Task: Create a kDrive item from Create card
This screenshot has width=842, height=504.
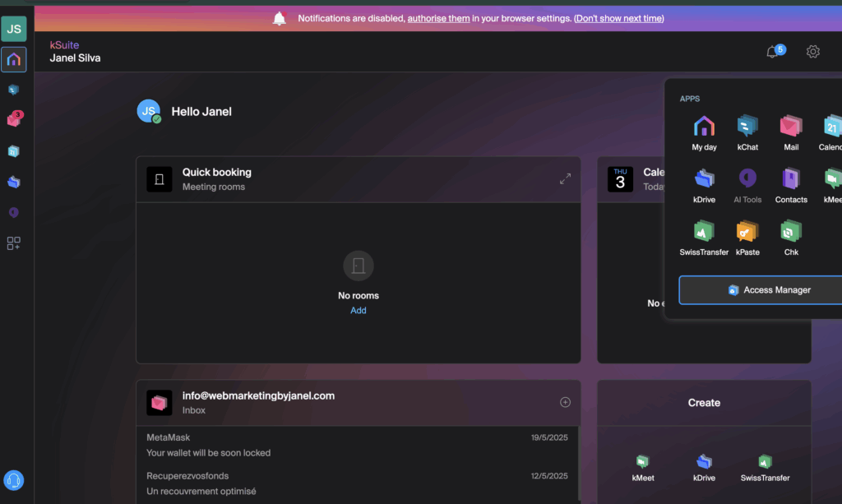Action: [x=704, y=468]
